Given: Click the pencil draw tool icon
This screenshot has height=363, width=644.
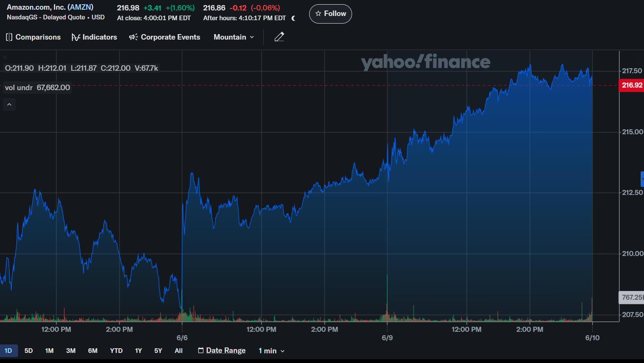Looking at the screenshot, I should 279,37.
